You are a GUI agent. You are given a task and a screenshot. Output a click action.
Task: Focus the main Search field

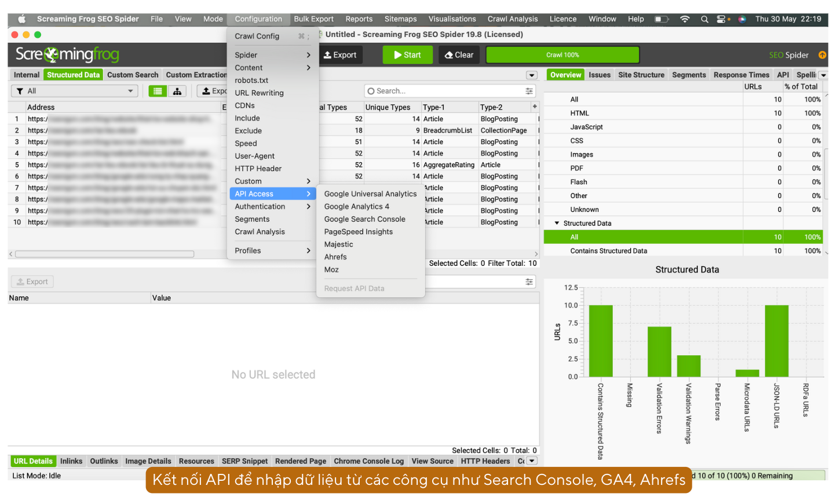point(450,91)
